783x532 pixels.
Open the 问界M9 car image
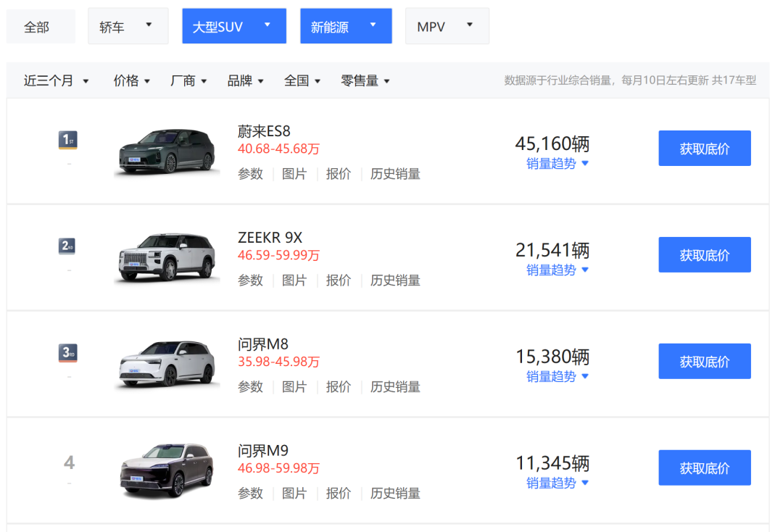click(x=167, y=470)
